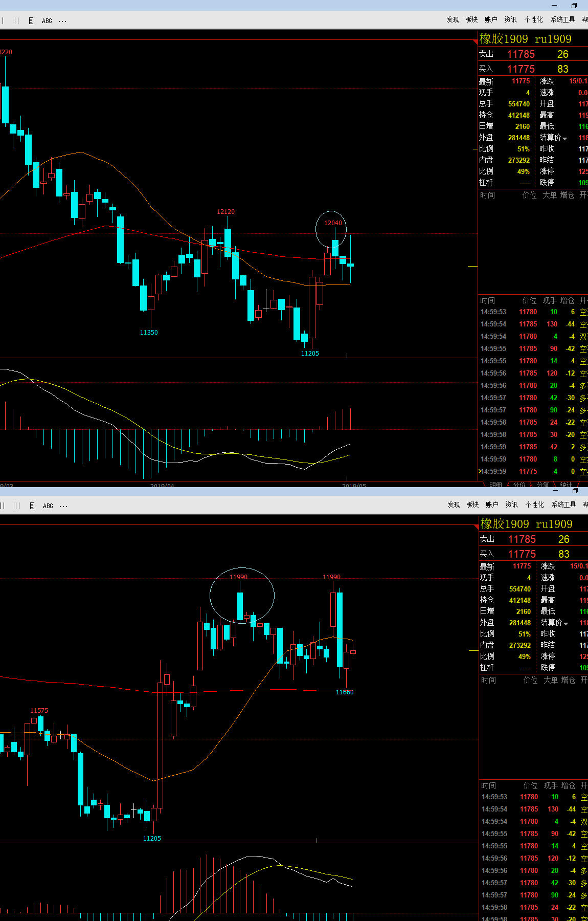Expand the 结算价 dropdown in lower quote panel
Viewport: 588px width, 921px height.
tap(566, 623)
